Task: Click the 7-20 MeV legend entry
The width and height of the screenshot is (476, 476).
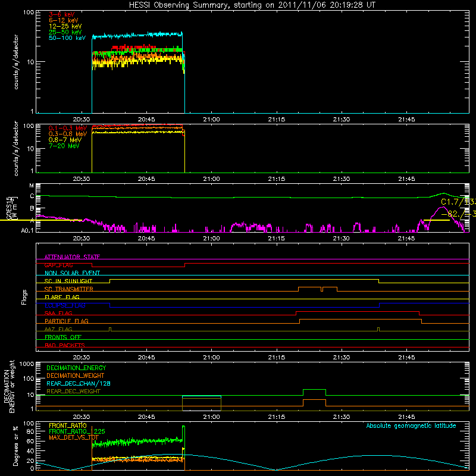Action: tap(64, 146)
